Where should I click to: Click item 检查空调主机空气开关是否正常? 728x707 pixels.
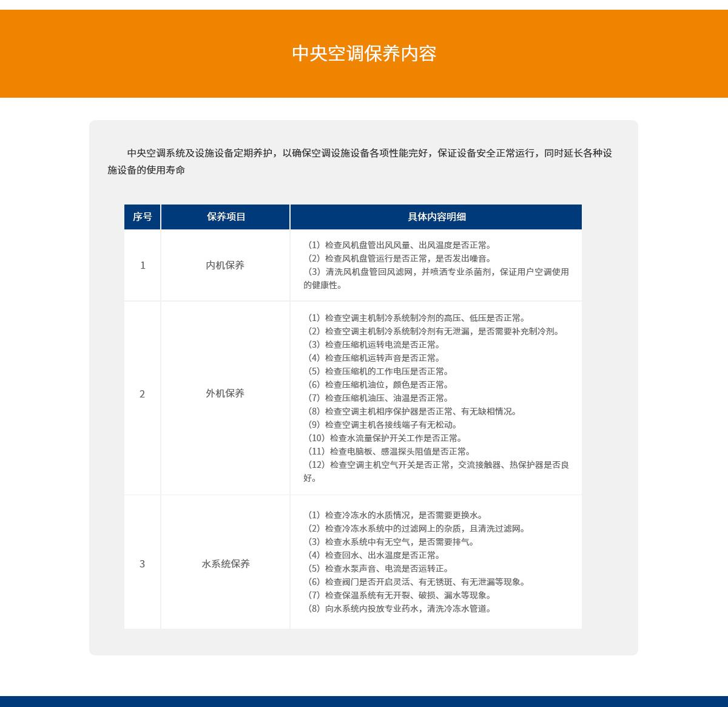pyautogui.click(x=436, y=465)
